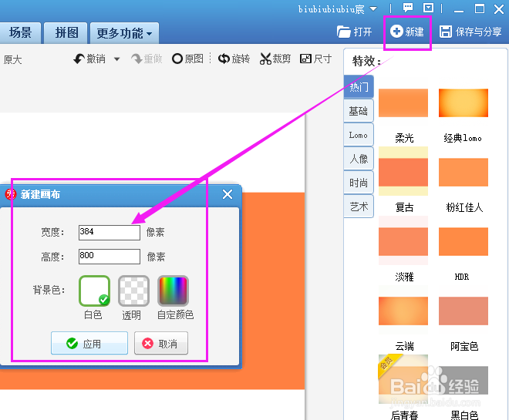The width and height of the screenshot is (509, 420).
Task: Click the 撤销 undo button
Action: (x=89, y=59)
